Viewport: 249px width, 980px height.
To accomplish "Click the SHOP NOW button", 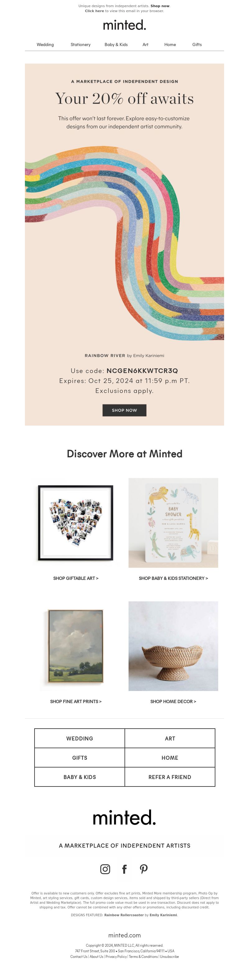I will pyautogui.click(x=125, y=410).
